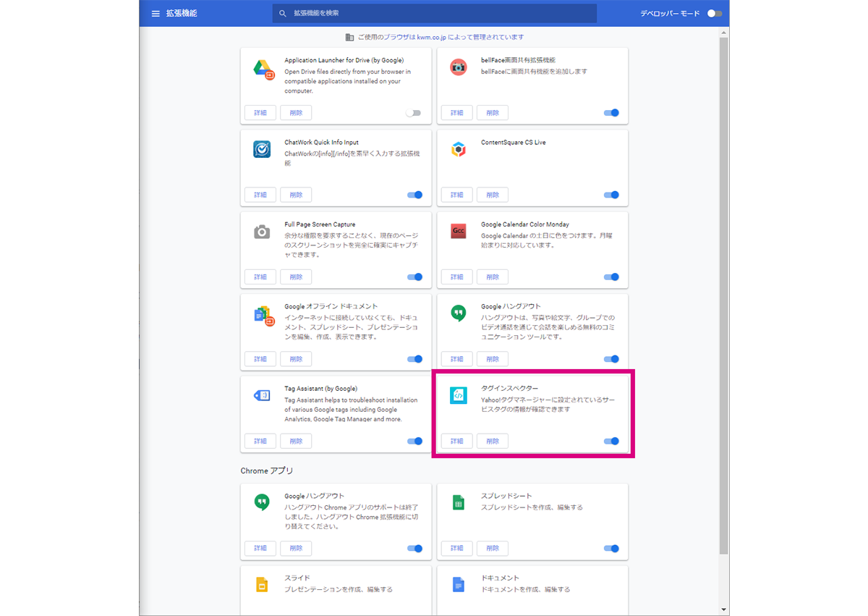The image size is (868, 616).
Task: Enable the Application Launcher for Drive extension
Action: pos(413,113)
